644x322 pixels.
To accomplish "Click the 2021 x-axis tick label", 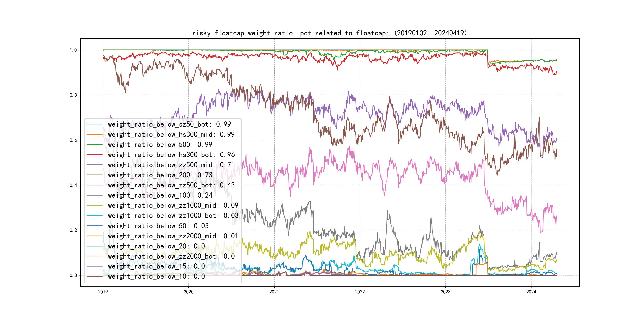I will click(274, 292).
